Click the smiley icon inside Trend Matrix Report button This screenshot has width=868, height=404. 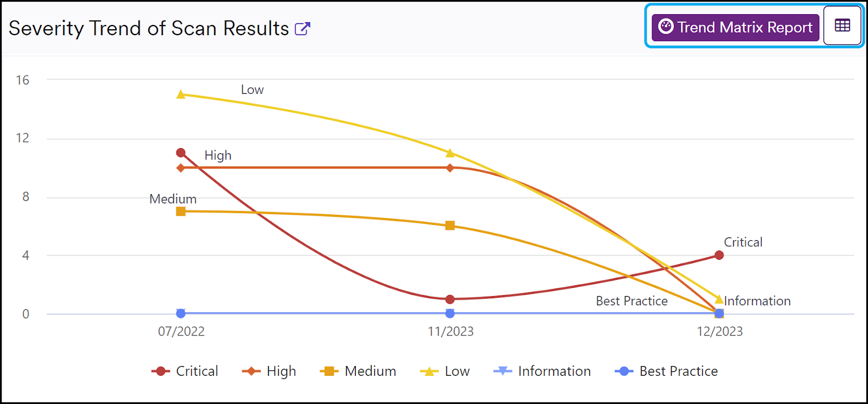click(x=665, y=27)
